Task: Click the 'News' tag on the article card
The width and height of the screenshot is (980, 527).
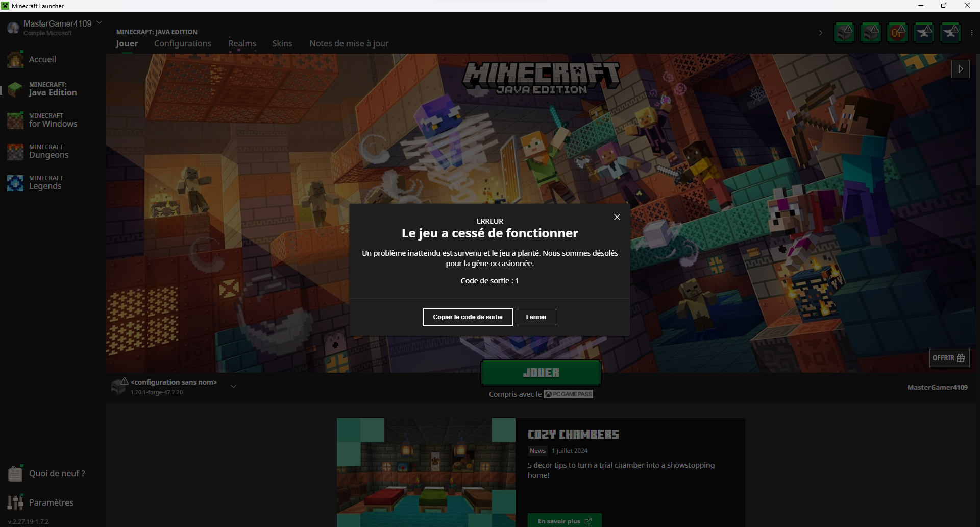Action: click(x=537, y=451)
